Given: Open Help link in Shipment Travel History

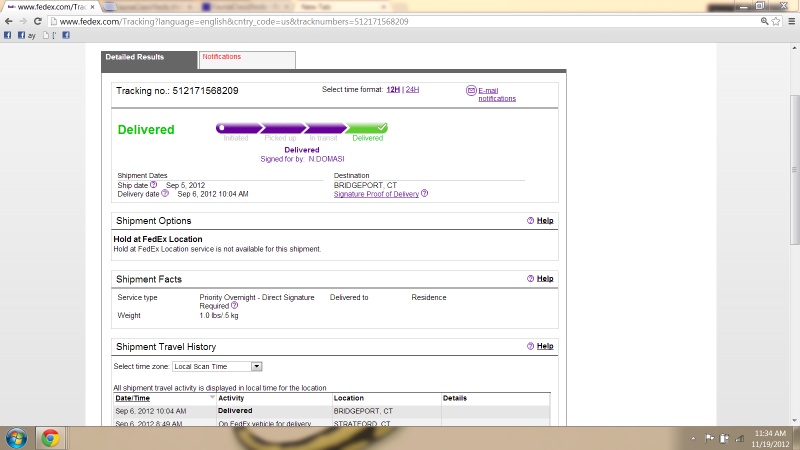Looking at the screenshot, I should (x=545, y=346).
